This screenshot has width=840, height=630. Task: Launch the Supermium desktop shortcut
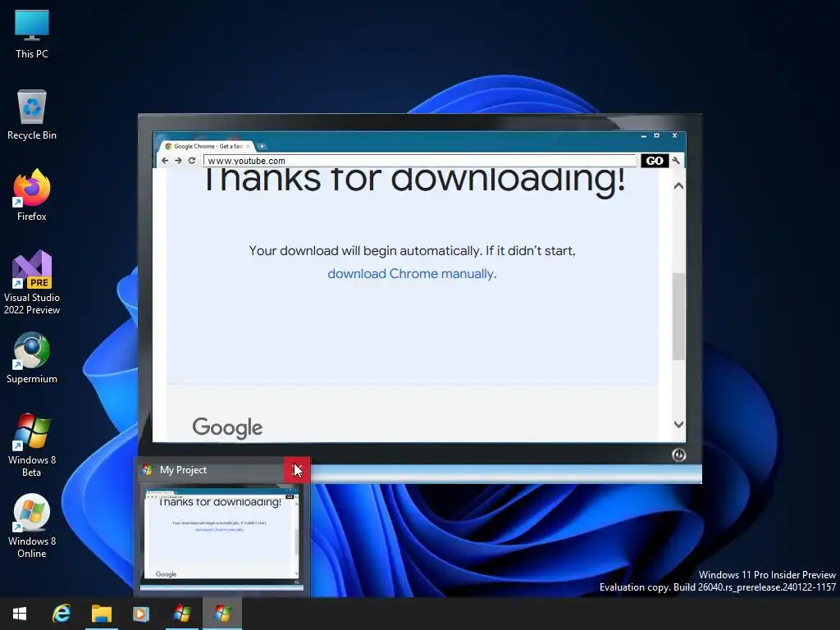[32, 358]
